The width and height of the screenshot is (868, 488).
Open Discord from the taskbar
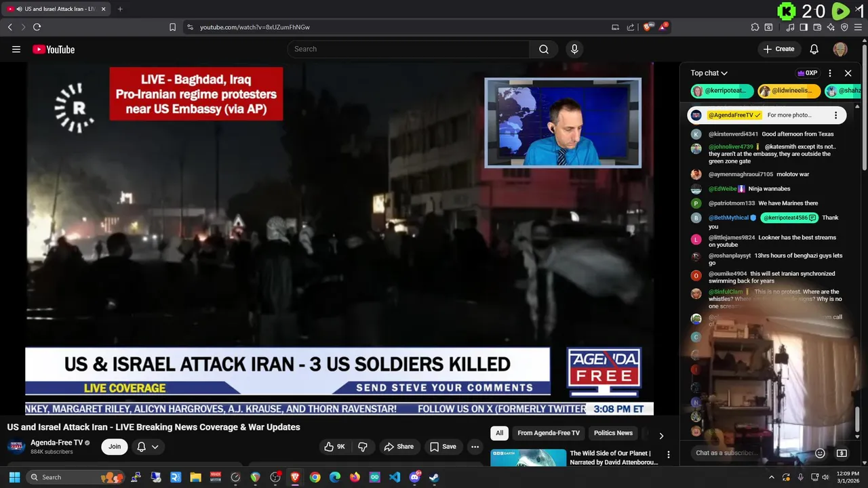[414, 477]
